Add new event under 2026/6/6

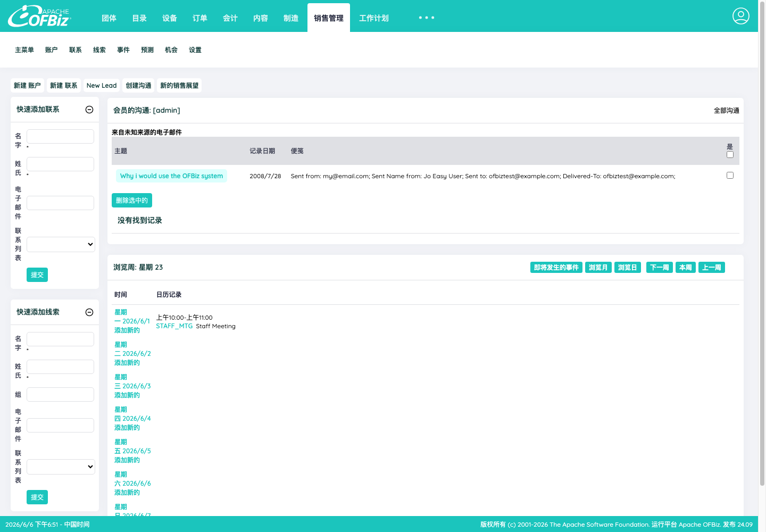(x=127, y=493)
